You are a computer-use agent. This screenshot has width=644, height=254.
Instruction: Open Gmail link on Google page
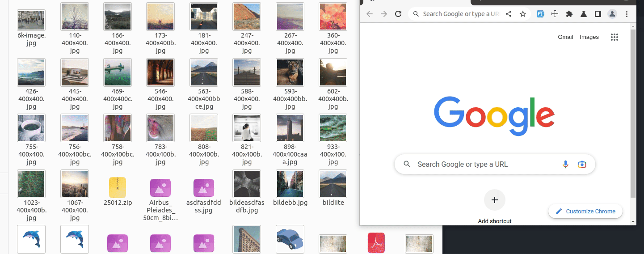tap(565, 37)
